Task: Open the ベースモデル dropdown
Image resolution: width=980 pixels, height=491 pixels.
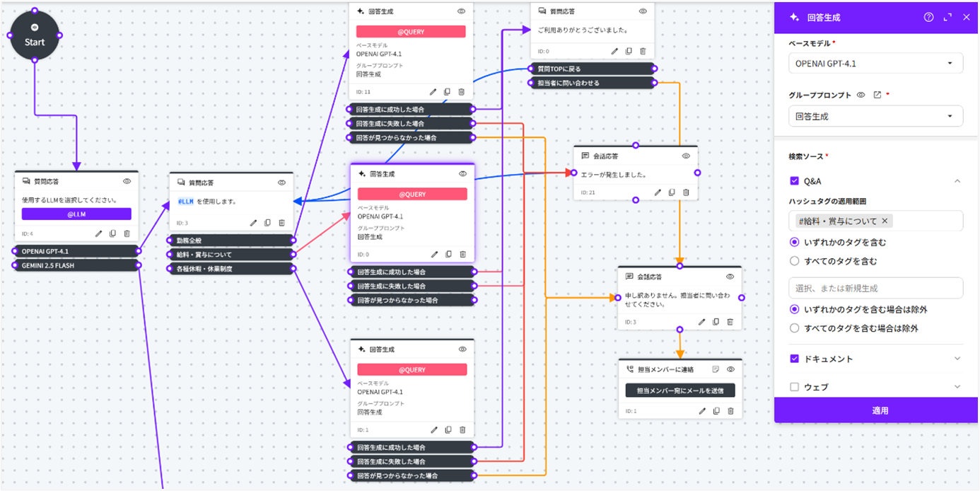Action: (875, 64)
